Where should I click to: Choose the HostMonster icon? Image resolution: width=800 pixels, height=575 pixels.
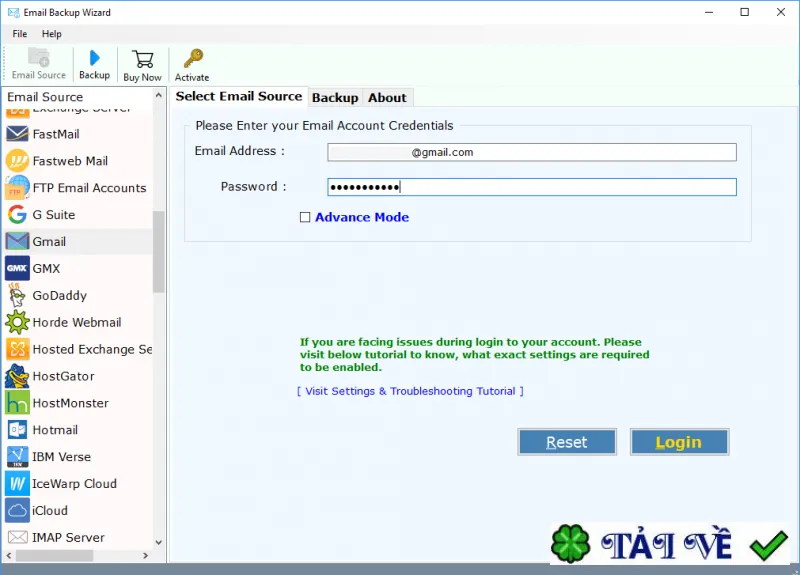click(x=17, y=403)
